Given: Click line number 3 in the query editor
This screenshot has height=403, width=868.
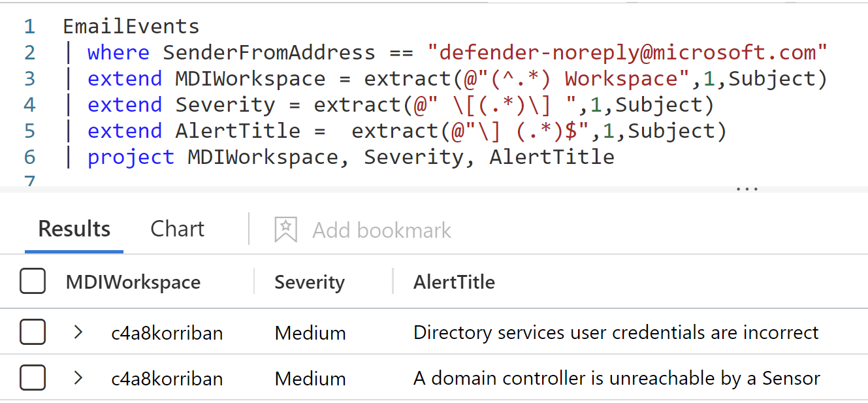Looking at the screenshot, I should coord(29,78).
